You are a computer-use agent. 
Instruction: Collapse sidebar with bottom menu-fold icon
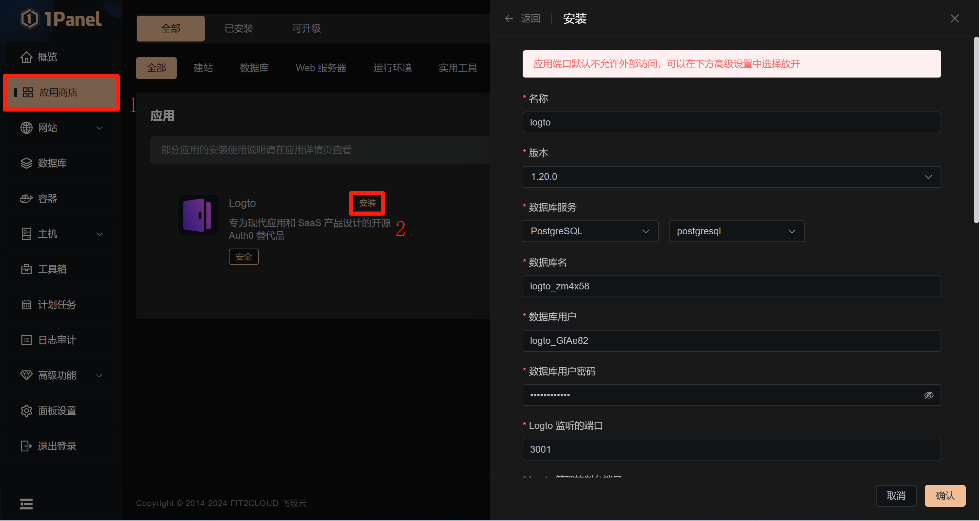tap(26, 504)
